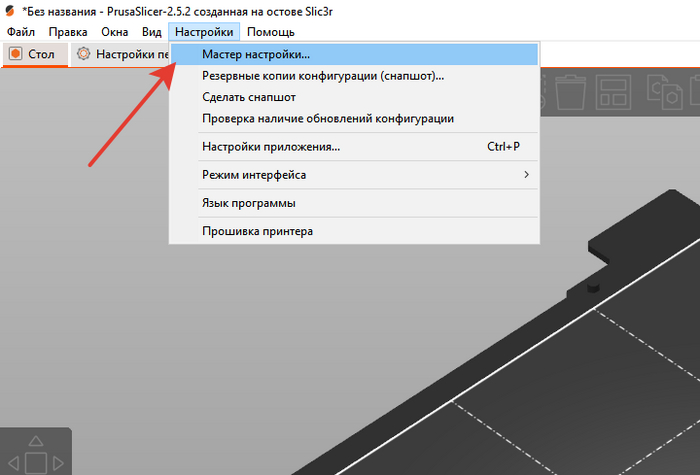Open the Помощь menu
This screenshot has height=475, width=700.
pyautogui.click(x=271, y=32)
